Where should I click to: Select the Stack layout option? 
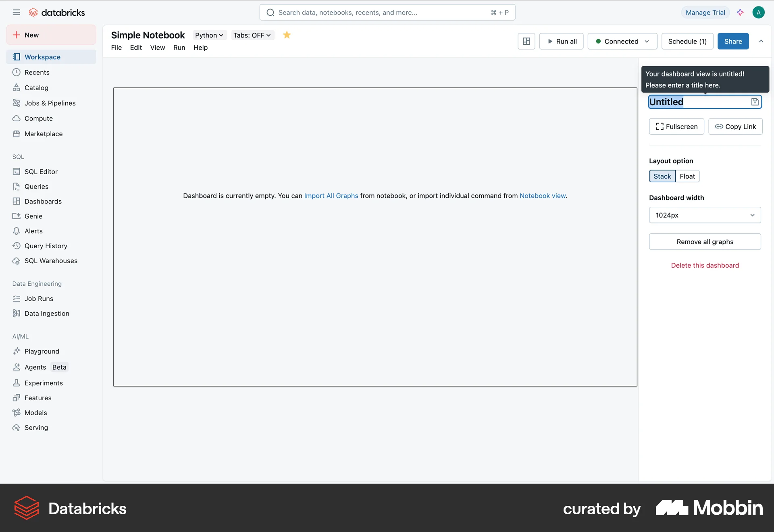[662, 176]
